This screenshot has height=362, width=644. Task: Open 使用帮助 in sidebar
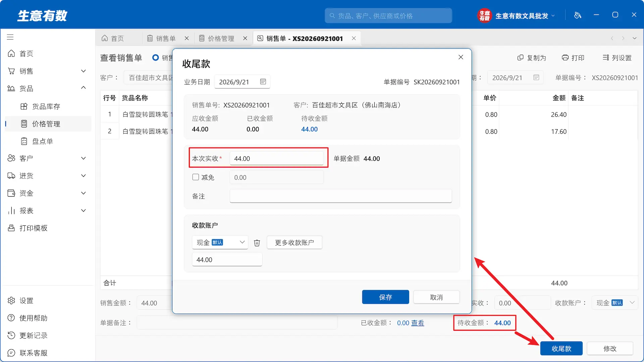[47, 318]
